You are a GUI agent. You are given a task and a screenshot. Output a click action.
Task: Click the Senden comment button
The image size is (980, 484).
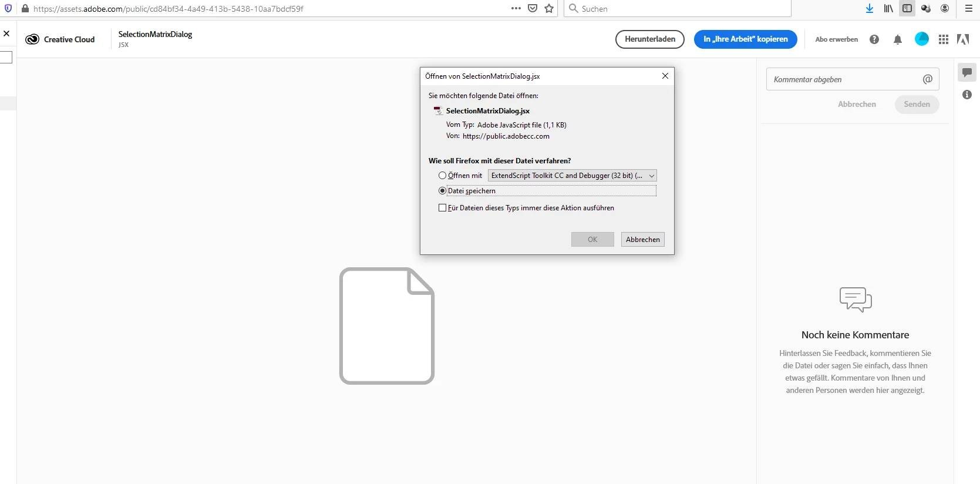917,105
